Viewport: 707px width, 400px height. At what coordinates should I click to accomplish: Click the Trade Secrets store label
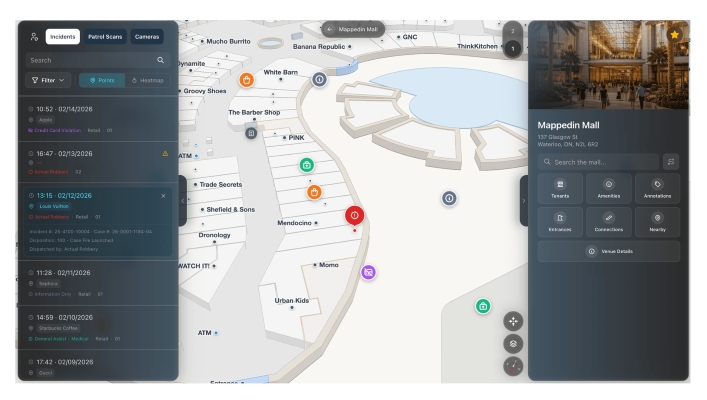pos(220,185)
